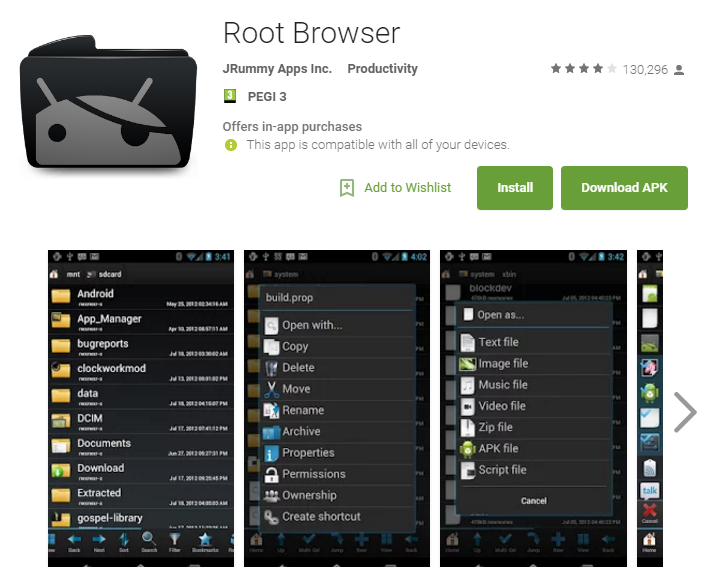Click the reviewer person icon next to 130,296
Screen dimensions: 711x571
pyautogui.click(x=679, y=70)
